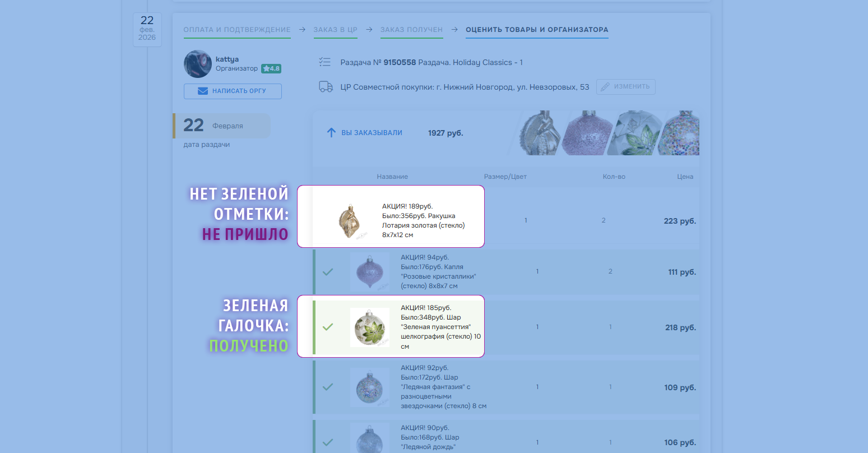Click the up arrow icon before ВЫ ЗАКАЗЫВАЛИ

[x=331, y=133]
